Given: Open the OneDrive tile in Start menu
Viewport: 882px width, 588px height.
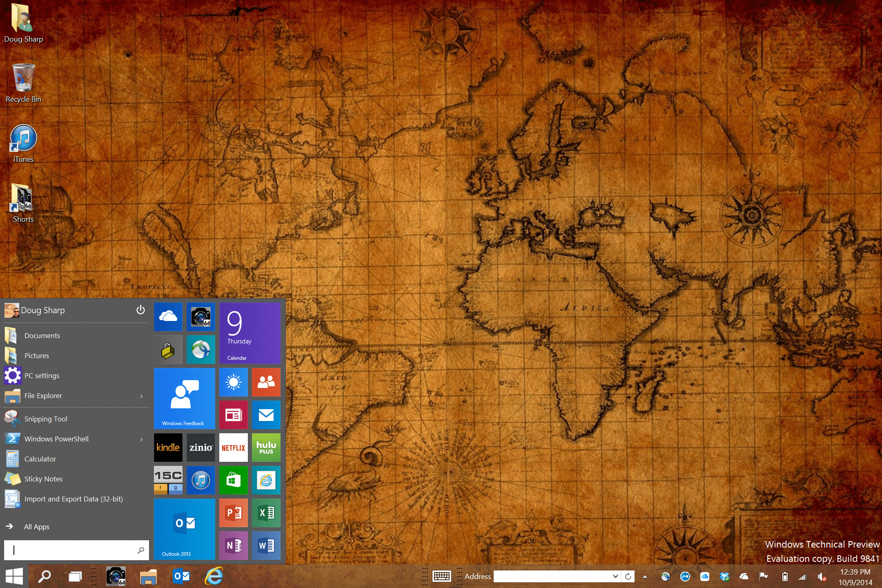Looking at the screenshot, I should click(168, 316).
